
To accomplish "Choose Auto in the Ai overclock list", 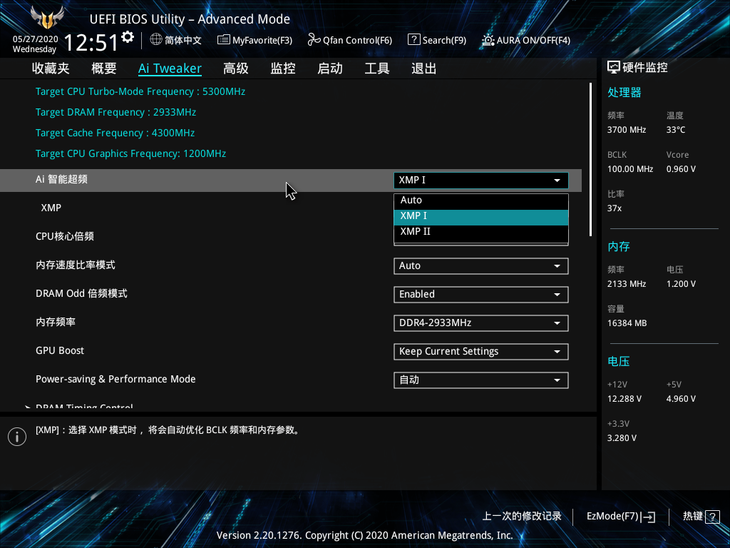I will point(481,201).
